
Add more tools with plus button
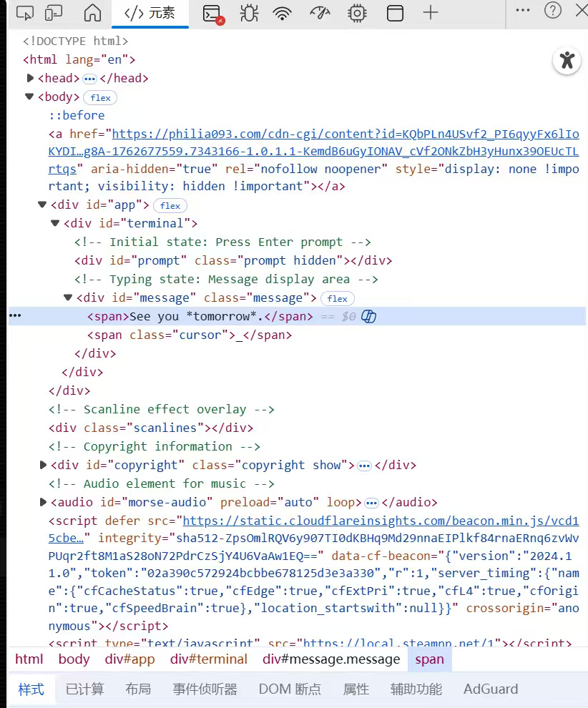[430, 12]
